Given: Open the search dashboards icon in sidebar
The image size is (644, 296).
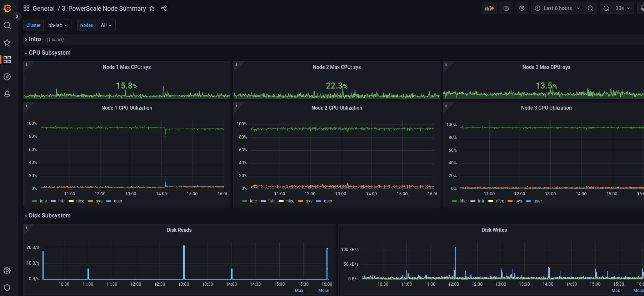Looking at the screenshot, I should tap(7, 25).
